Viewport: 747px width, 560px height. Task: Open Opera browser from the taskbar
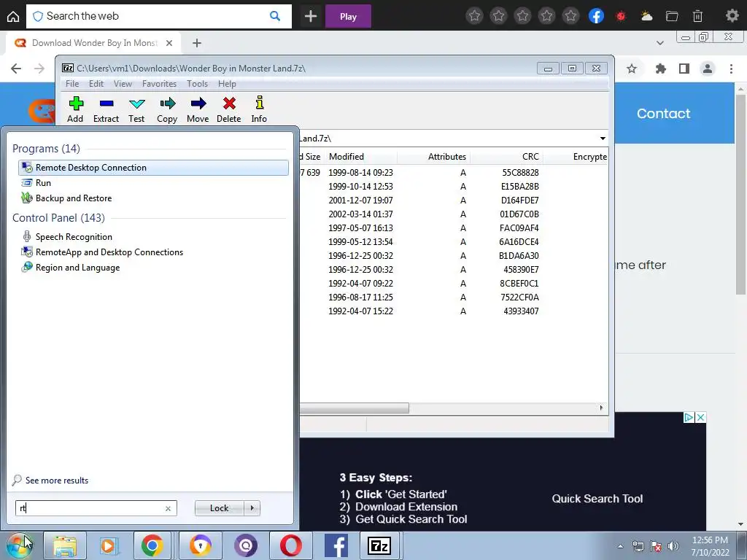290,545
